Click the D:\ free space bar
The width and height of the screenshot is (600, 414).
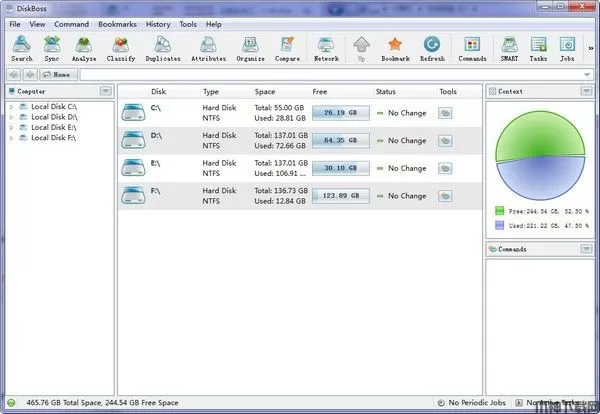coord(340,141)
